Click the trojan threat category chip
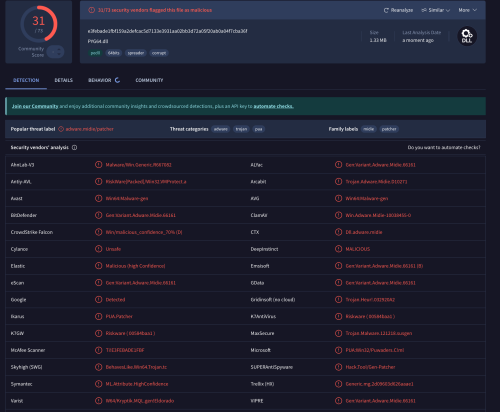This screenshot has height=412, width=500. tap(241, 129)
